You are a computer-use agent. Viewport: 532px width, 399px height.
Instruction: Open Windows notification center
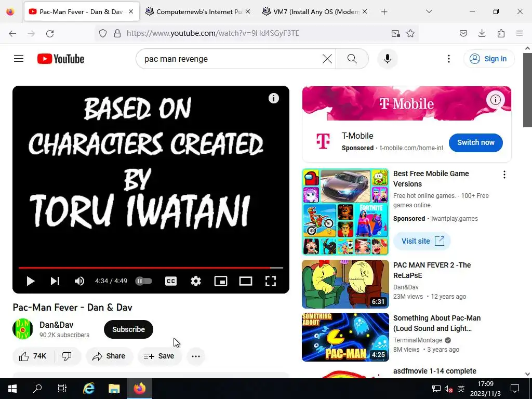(x=515, y=389)
